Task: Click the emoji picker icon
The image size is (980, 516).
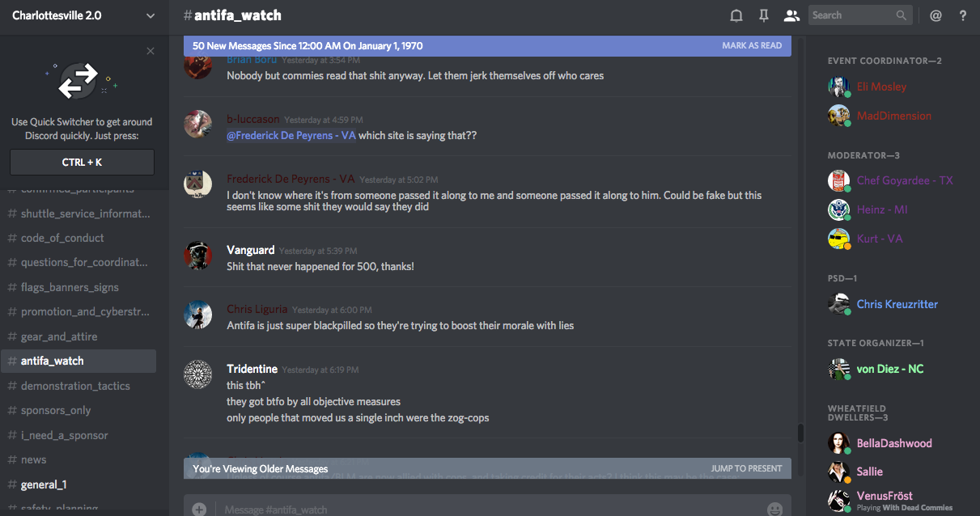Action: 774,509
